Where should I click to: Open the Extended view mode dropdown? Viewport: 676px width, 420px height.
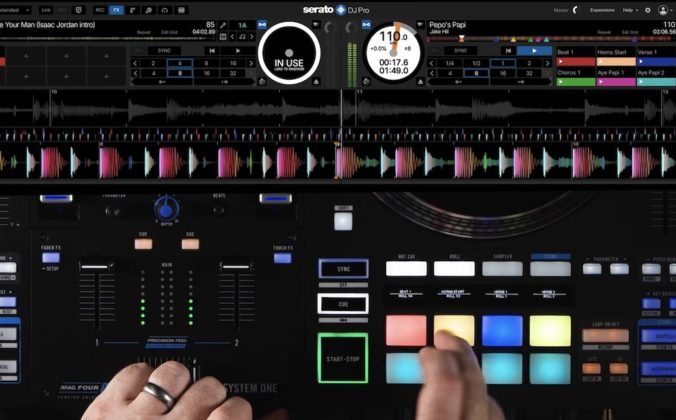click(x=19, y=9)
